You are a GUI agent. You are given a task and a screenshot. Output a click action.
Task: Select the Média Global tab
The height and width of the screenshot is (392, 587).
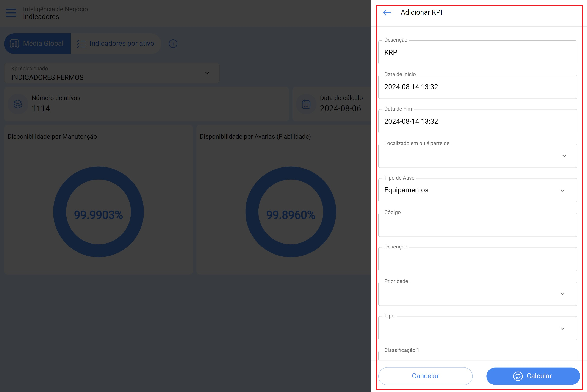[x=38, y=44]
